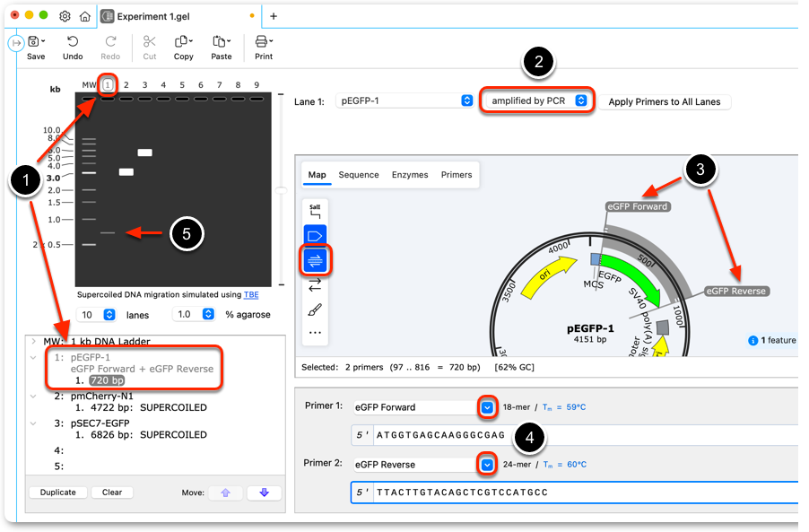Change the % agarose stepper

coord(208,314)
